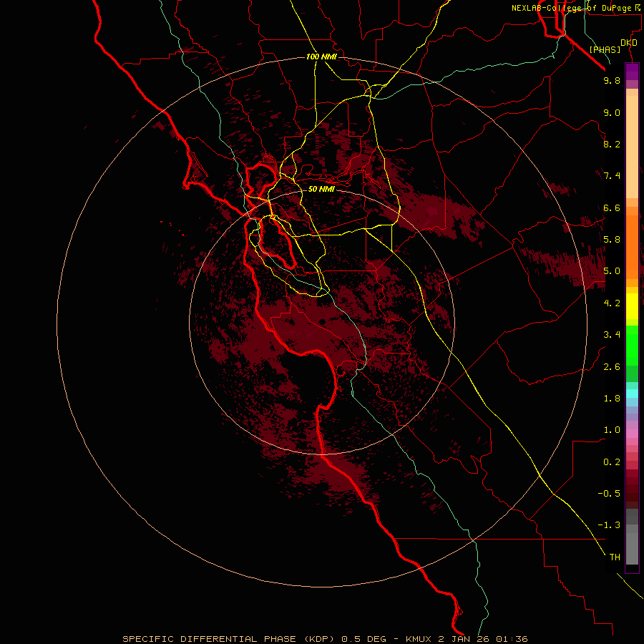644x644 pixels.
Task: Click the 0.2 legend value
Action: [612, 462]
